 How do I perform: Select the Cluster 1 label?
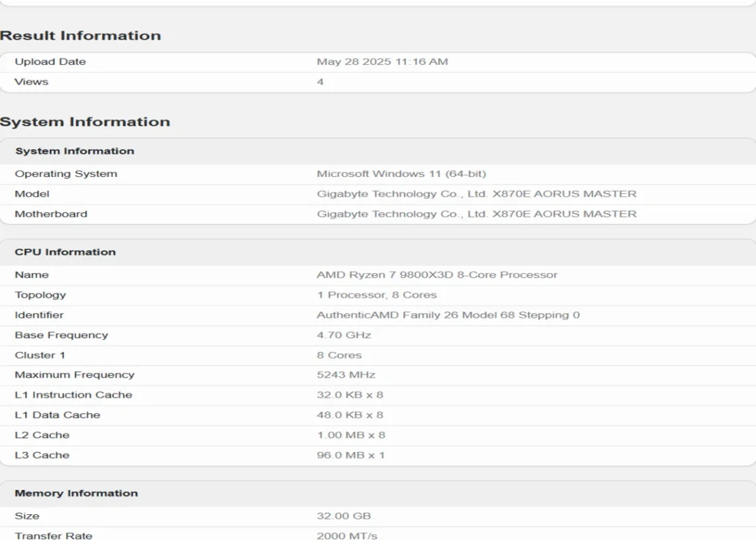pos(40,356)
